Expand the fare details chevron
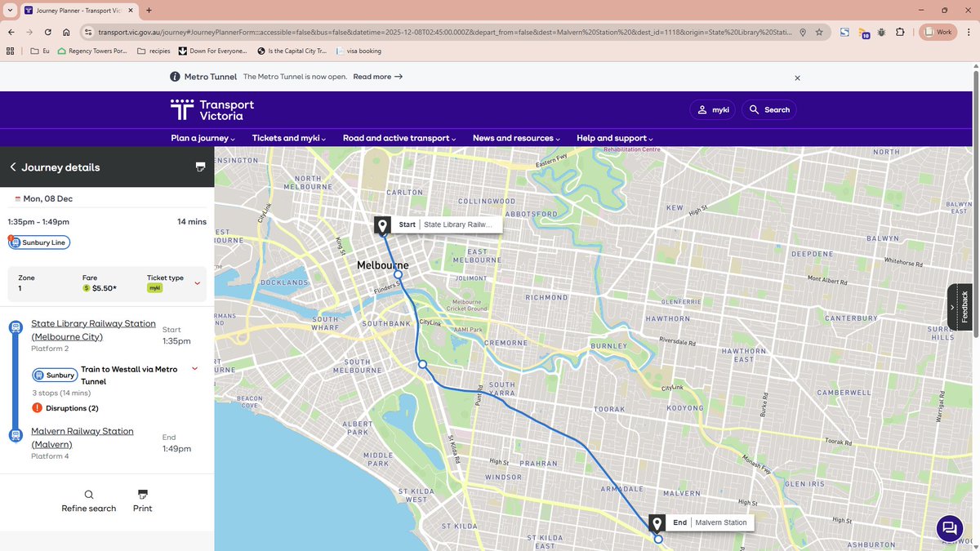This screenshot has width=980, height=551. click(x=197, y=283)
